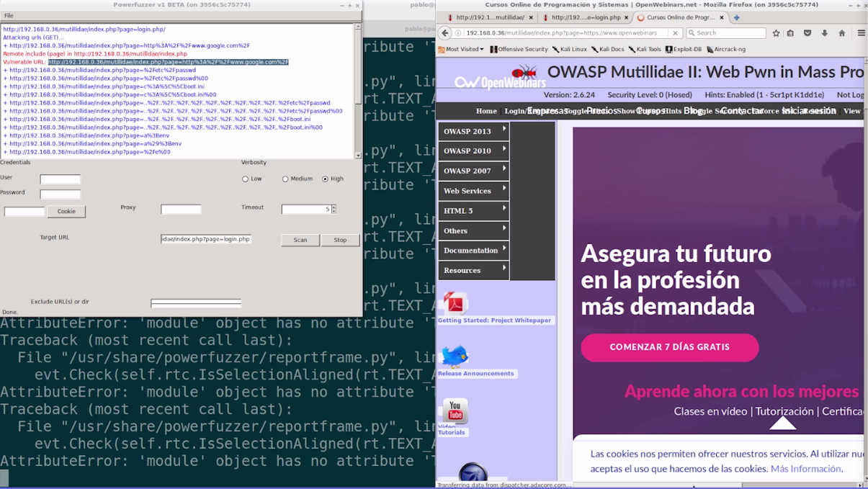Open a new tab with the plus icon
Viewport: 868px width, 489px height.
coord(736,17)
